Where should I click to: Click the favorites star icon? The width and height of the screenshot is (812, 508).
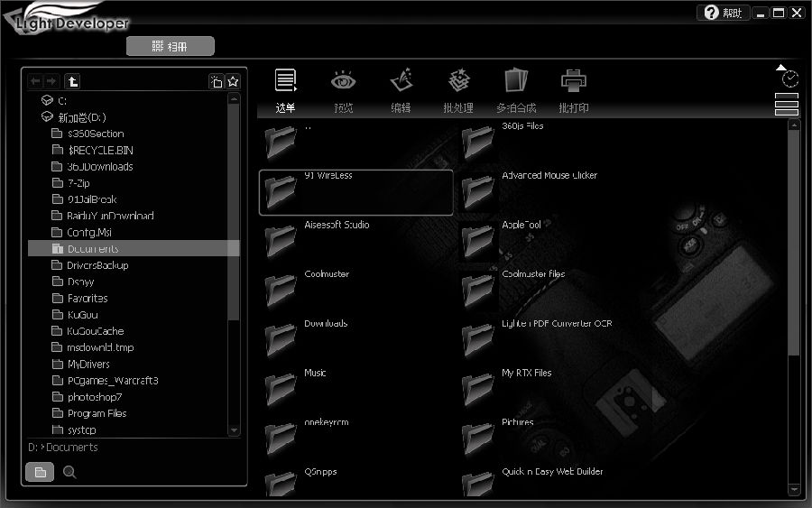(x=233, y=81)
